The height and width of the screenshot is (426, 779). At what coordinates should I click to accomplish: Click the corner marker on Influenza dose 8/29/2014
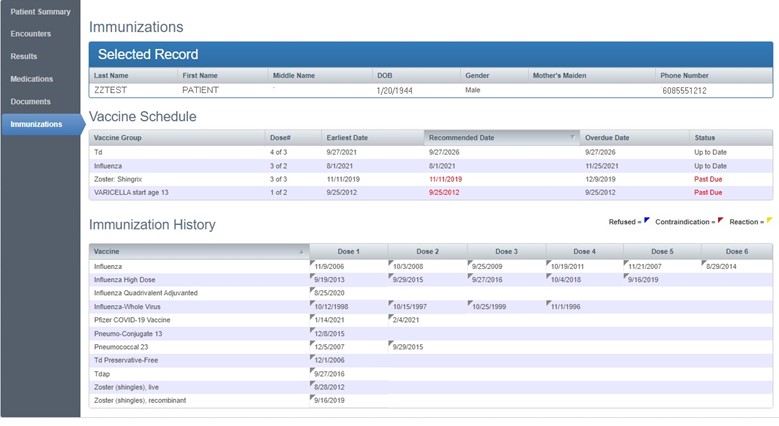pos(704,262)
